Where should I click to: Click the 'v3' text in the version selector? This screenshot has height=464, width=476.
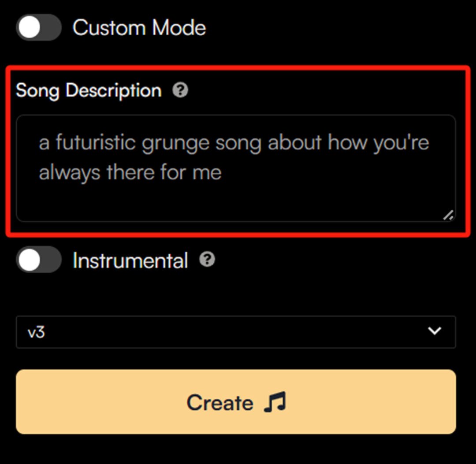point(36,332)
